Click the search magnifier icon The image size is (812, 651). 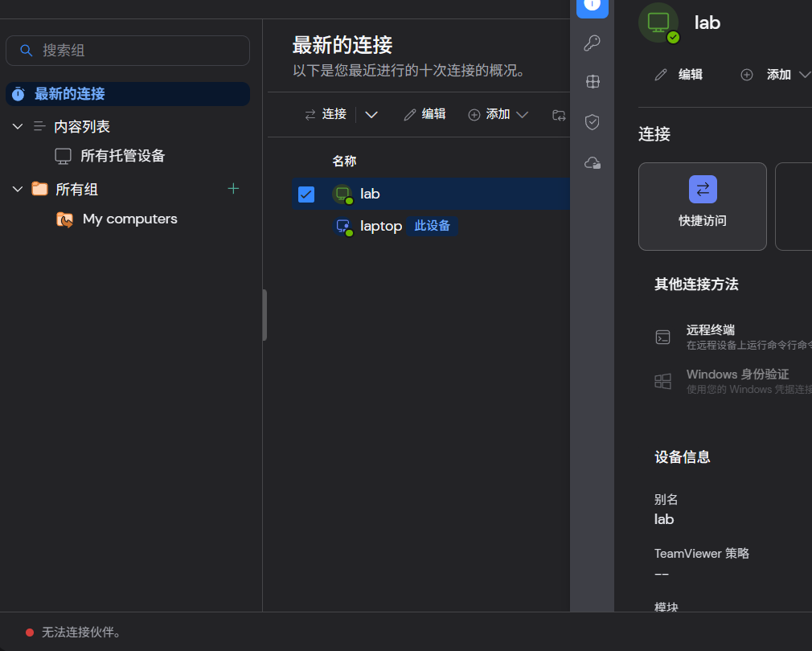point(26,50)
